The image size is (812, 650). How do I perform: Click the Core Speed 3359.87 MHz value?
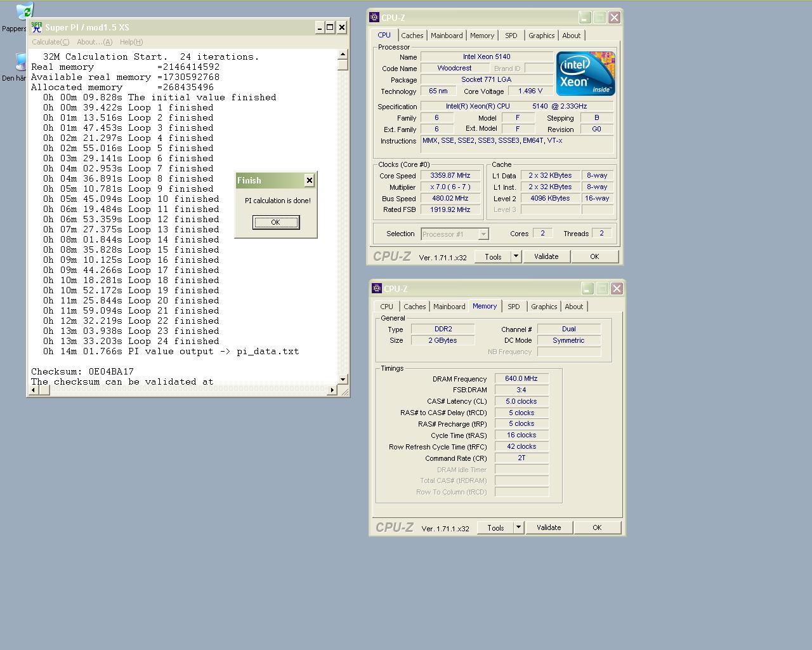450,176
